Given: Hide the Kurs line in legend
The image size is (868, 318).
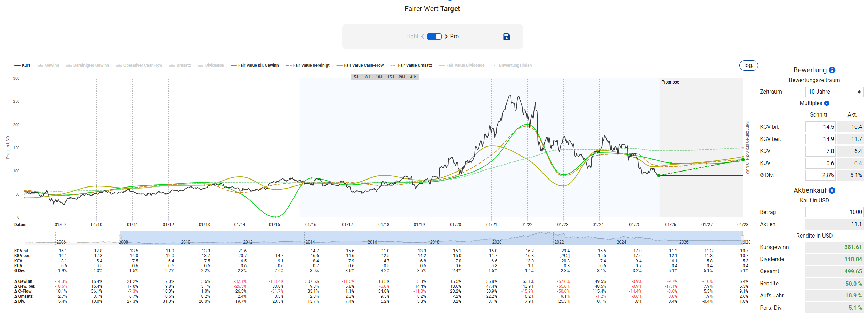Looking at the screenshot, I should 23,65.
